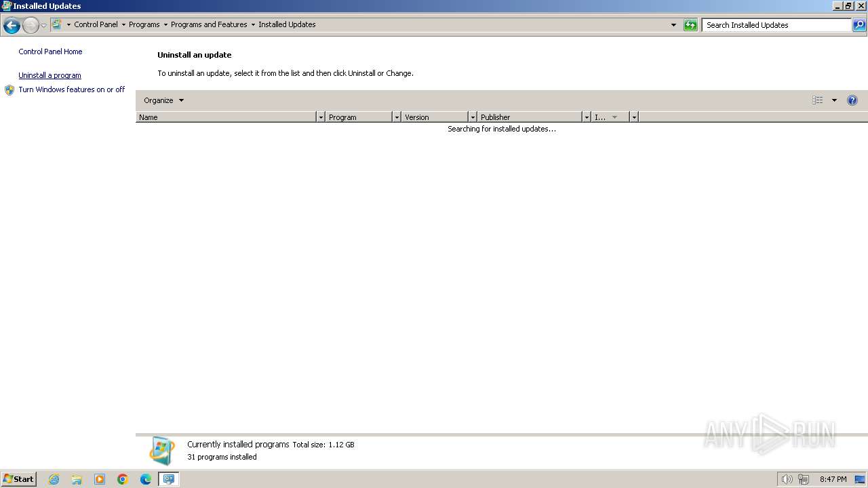Open the address bar history dropdown

[673, 25]
